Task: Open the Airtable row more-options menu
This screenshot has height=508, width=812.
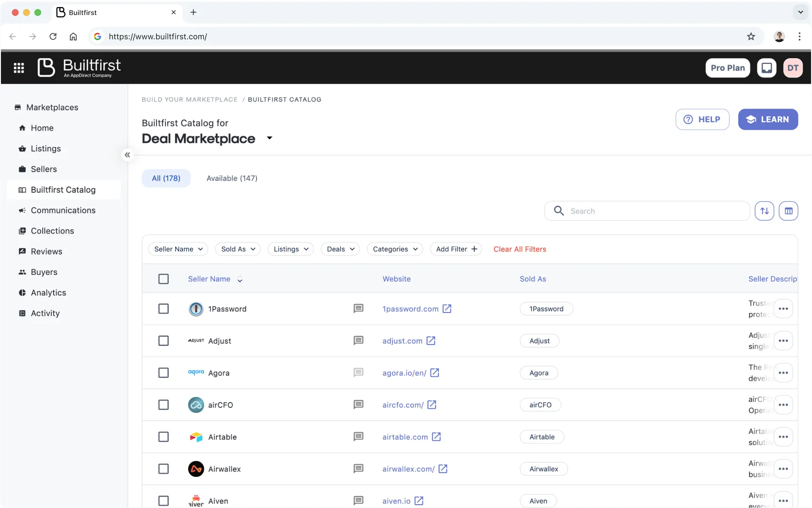Action: (783, 437)
